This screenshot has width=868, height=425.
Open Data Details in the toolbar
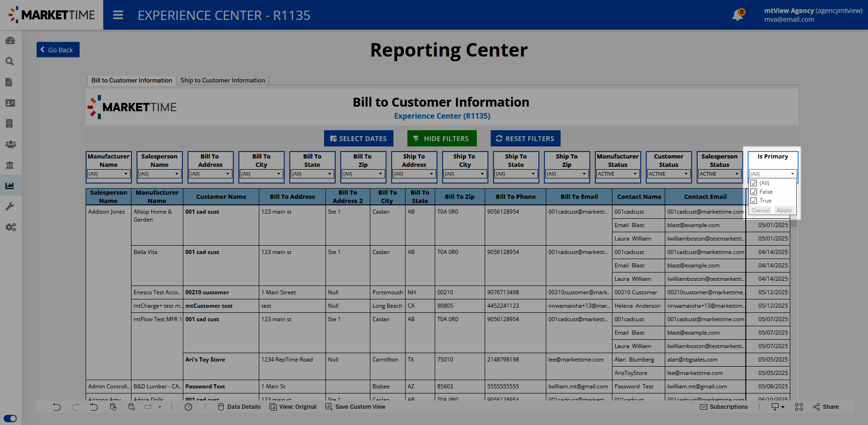(x=239, y=407)
